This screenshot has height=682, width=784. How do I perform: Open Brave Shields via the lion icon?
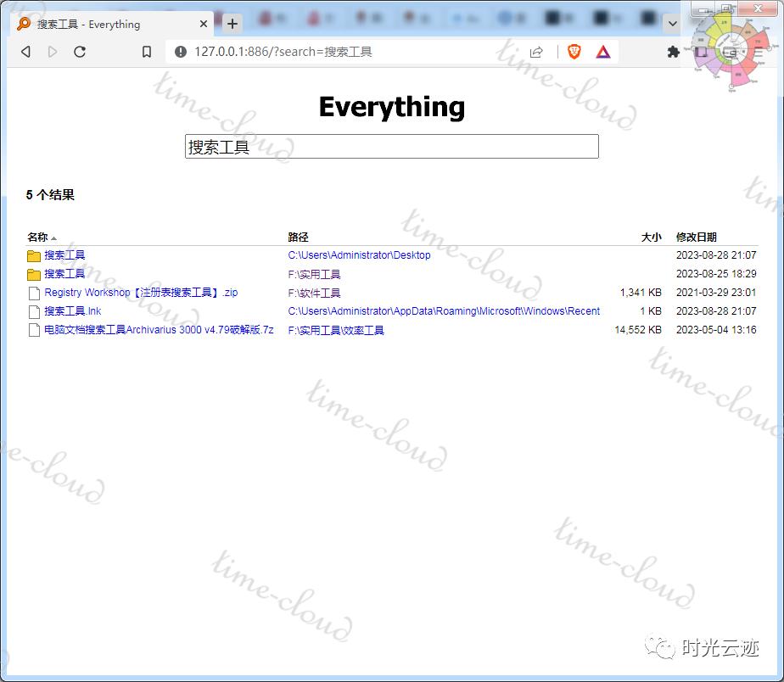[x=574, y=52]
